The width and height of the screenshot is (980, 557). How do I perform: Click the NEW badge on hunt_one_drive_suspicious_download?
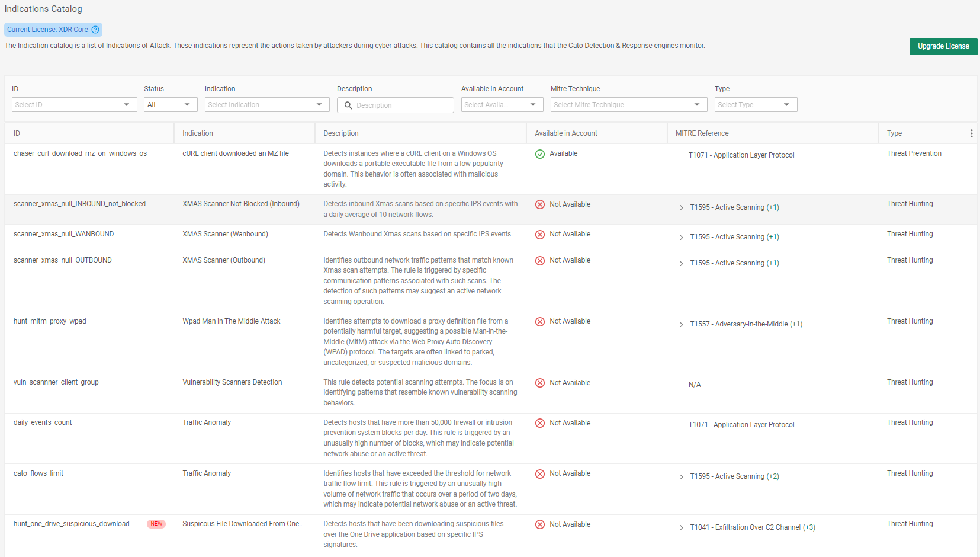click(156, 524)
